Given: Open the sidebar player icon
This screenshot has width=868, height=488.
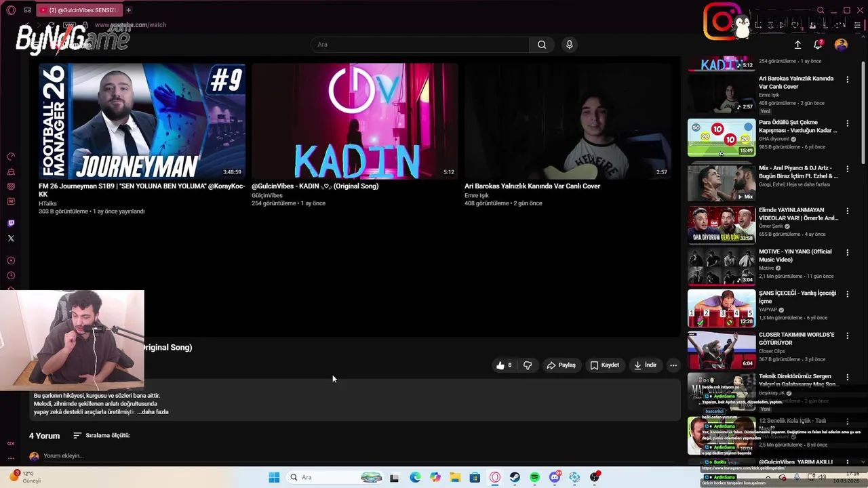Looking at the screenshot, I should point(11,261).
